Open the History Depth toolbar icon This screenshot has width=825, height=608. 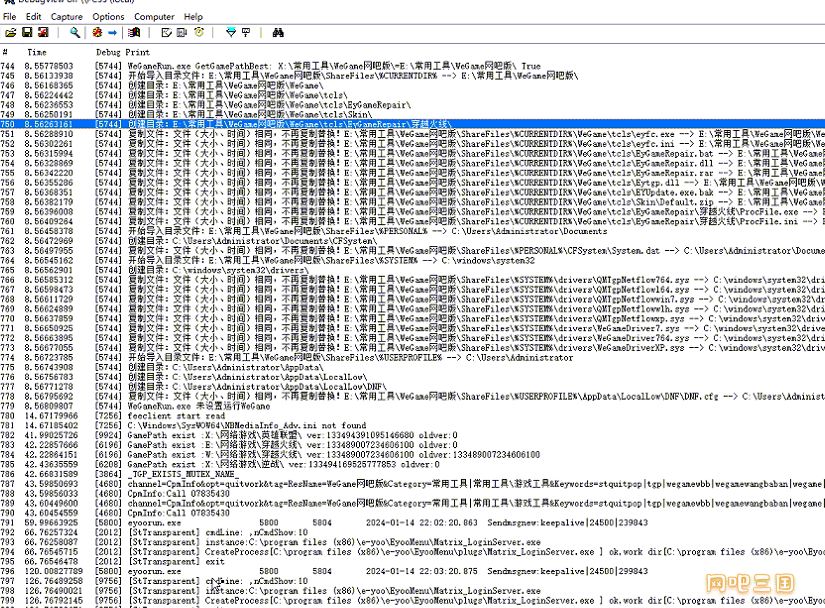[x=246, y=33]
